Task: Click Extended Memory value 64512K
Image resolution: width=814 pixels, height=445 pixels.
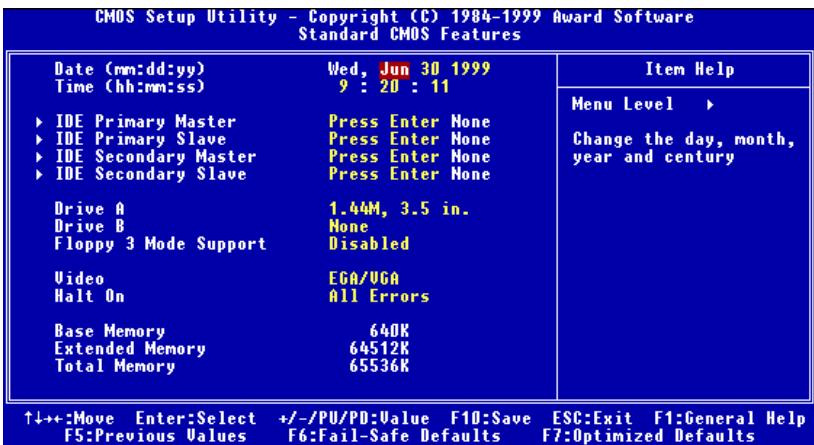Action: pos(379,348)
